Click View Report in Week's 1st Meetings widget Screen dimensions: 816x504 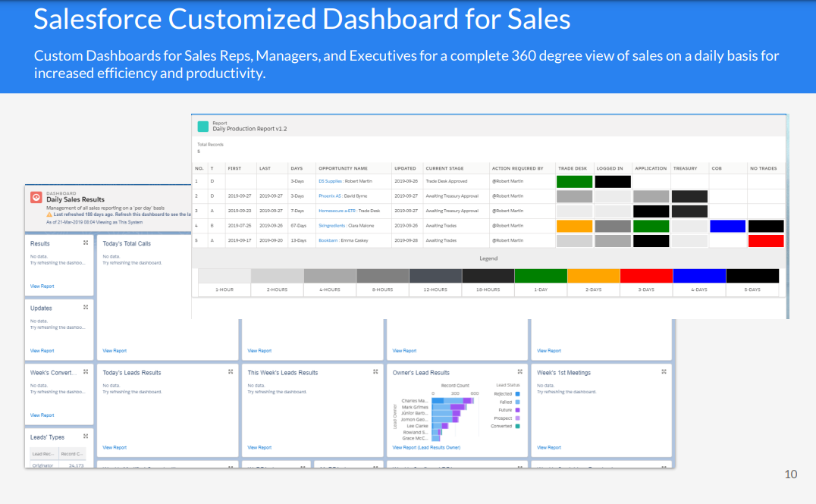[549, 447]
